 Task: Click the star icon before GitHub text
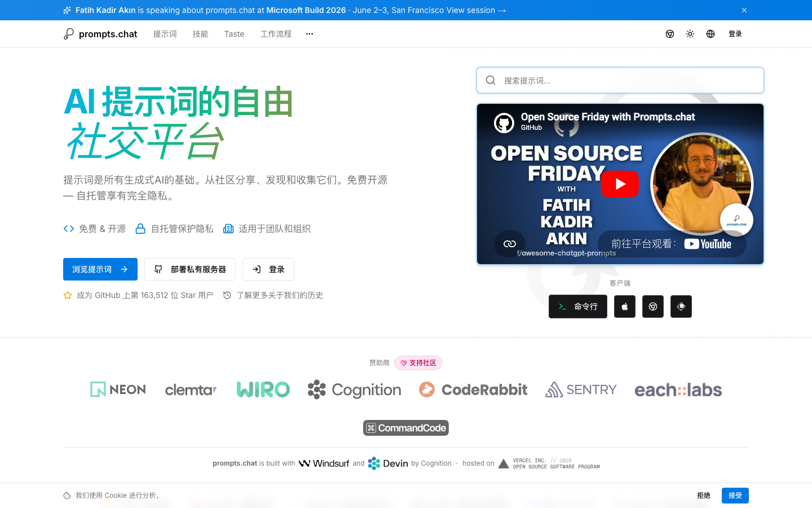[68, 295]
